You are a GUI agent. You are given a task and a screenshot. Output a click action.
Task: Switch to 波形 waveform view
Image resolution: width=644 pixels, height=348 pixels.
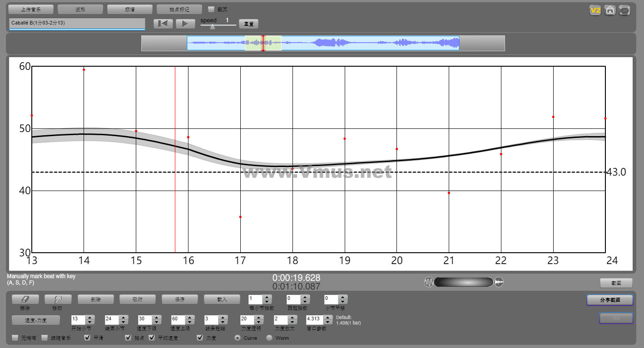click(x=80, y=9)
